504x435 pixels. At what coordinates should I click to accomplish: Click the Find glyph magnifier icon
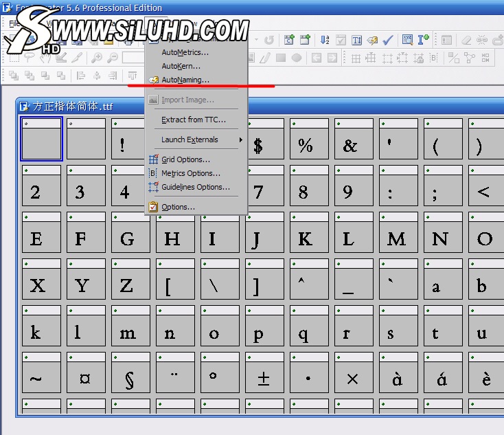pyautogui.click(x=408, y=41)
